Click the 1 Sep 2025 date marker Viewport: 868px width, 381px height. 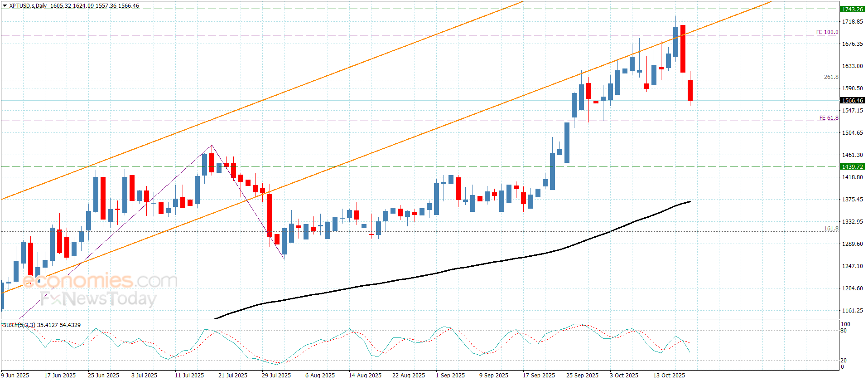tap(450, 375)
